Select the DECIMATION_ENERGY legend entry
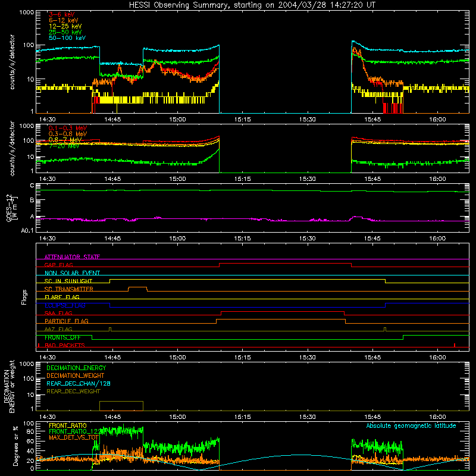476x476 pixels. 76,368
